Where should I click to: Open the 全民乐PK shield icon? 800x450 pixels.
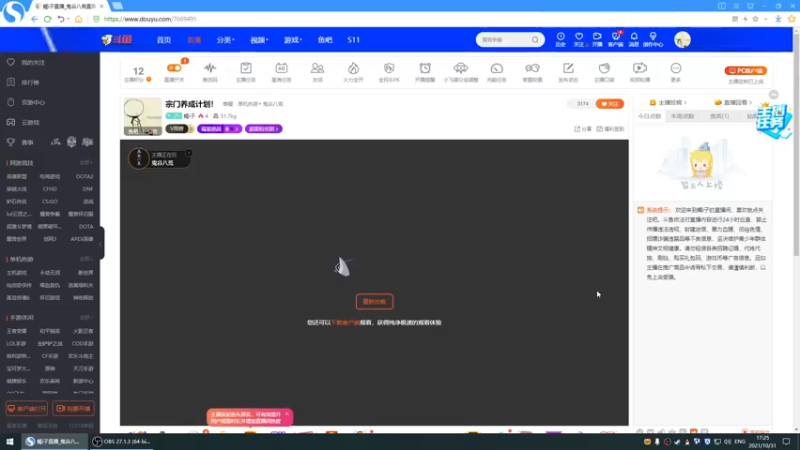click(389, 72)
